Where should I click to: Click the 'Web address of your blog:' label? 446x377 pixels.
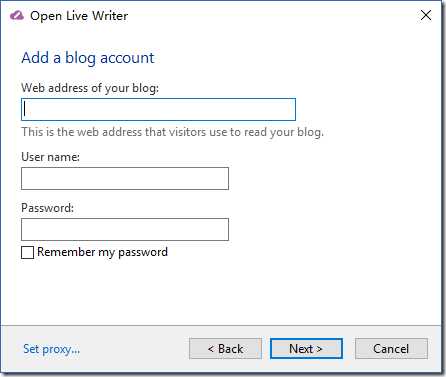pyautogui.click(x=90, y=88)
